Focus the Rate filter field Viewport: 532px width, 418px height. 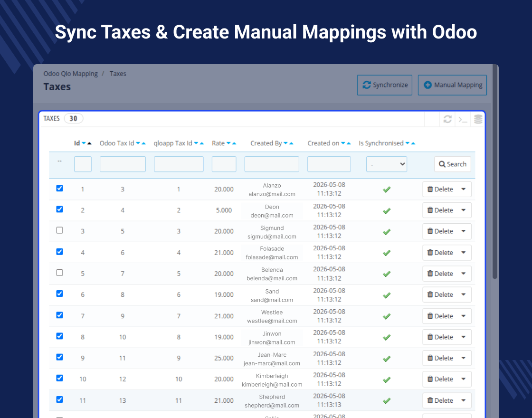coord(224,164)
